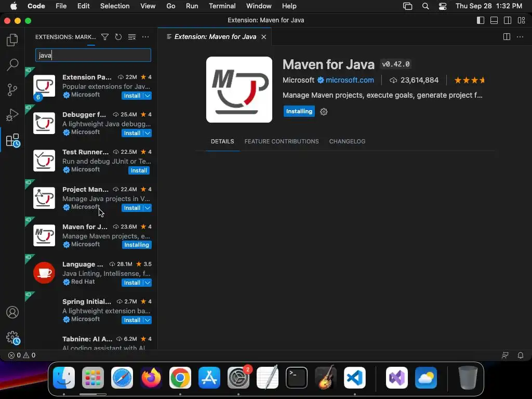
Task: Open the Search view in activity bar
Action: click(12, 64)
